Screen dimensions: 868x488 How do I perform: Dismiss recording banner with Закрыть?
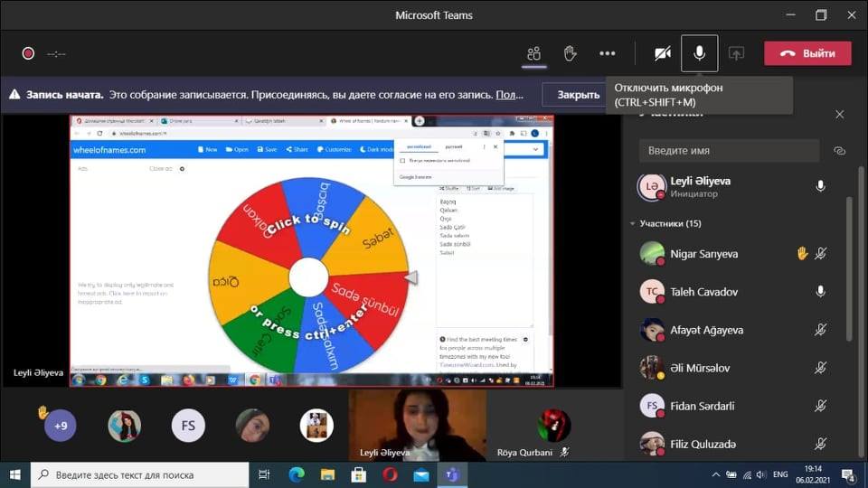point(578,94)
